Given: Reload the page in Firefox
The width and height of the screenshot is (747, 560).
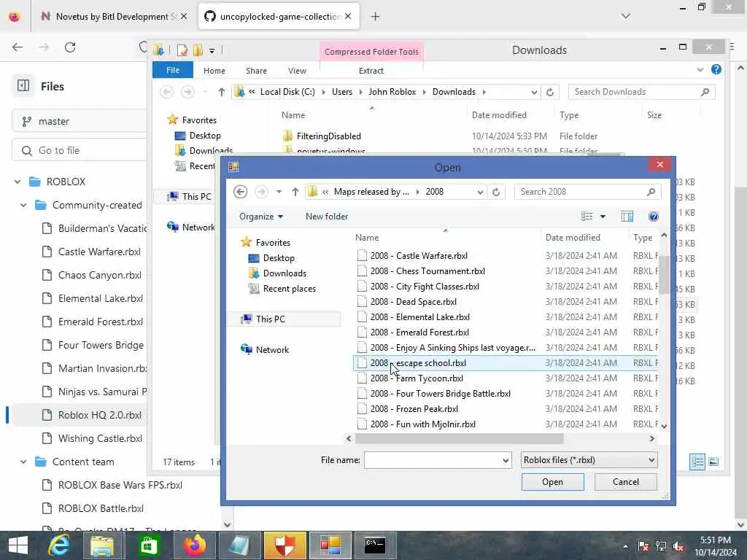Looking at the screenshot, I should pyautogui.click(x=70, y=47).
